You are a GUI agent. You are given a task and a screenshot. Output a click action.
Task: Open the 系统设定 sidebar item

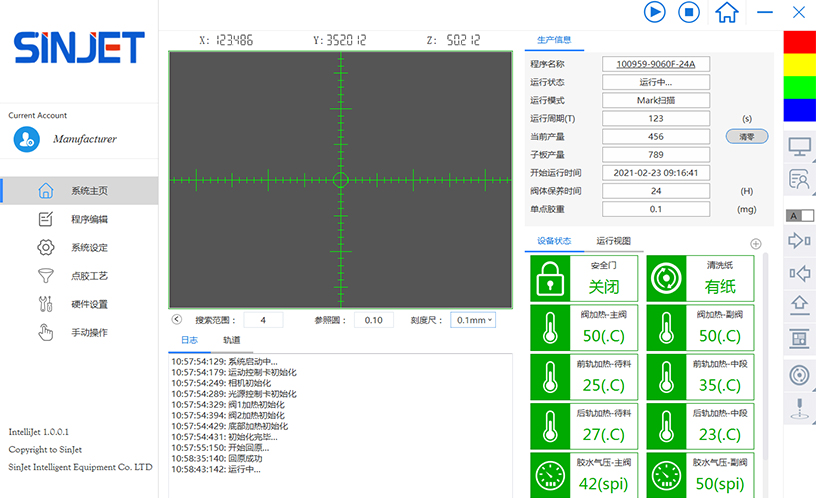click(x=79, y=247)
